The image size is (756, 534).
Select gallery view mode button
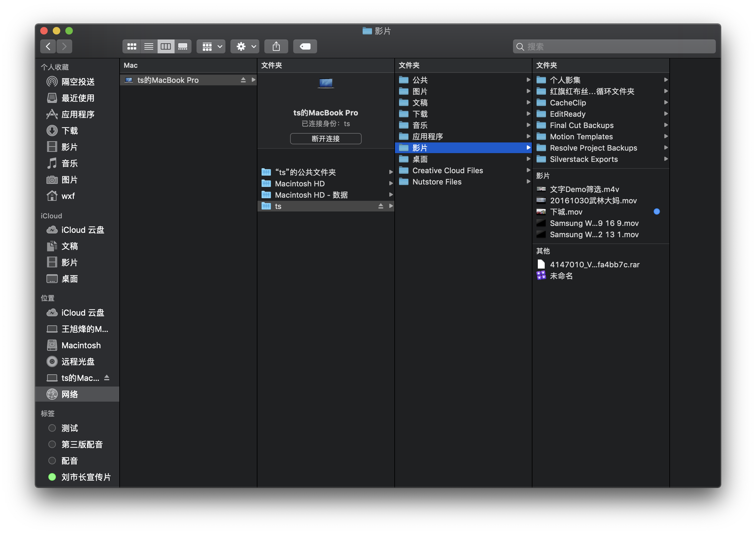(x=183, y=46)
